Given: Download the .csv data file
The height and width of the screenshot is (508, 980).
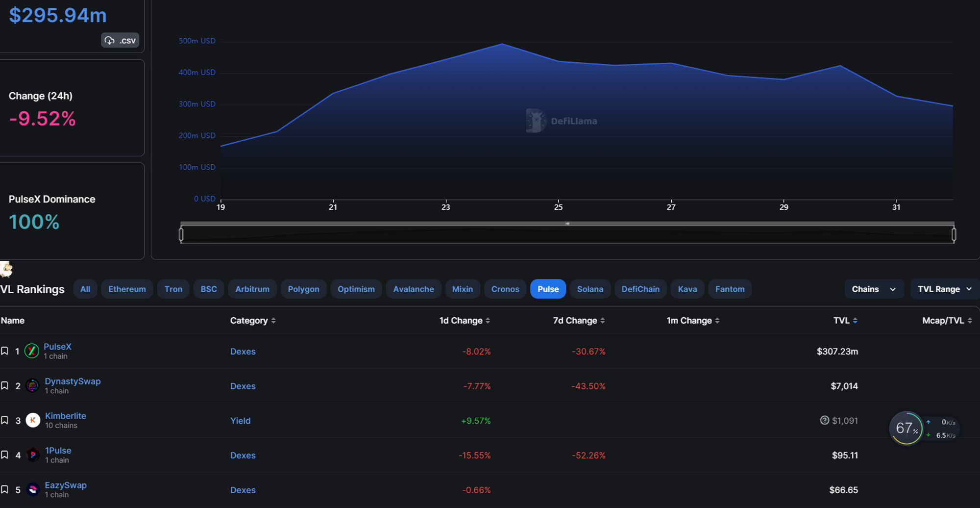Looking at the screenshot, I should pyautogui.click(x=120, y=40).
